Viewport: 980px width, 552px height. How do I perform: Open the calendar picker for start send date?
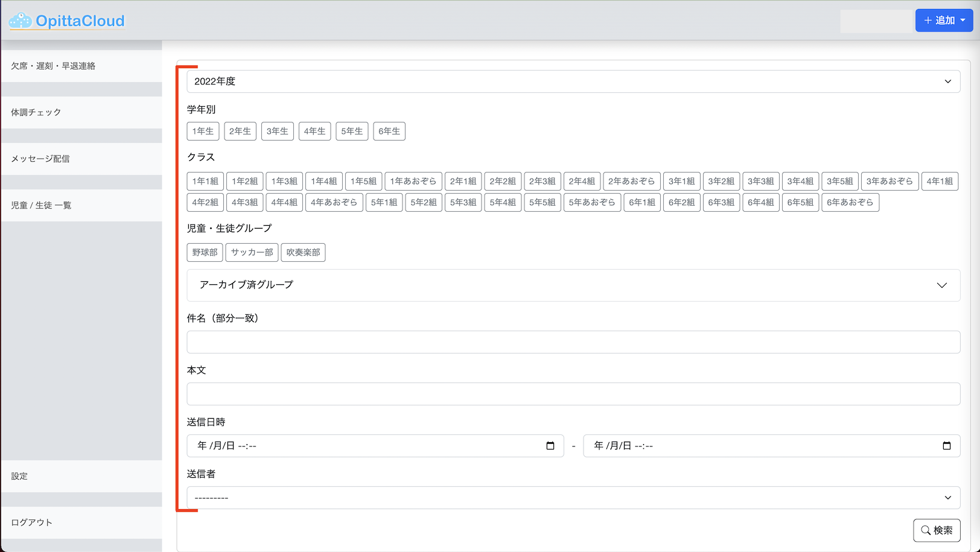550,446
